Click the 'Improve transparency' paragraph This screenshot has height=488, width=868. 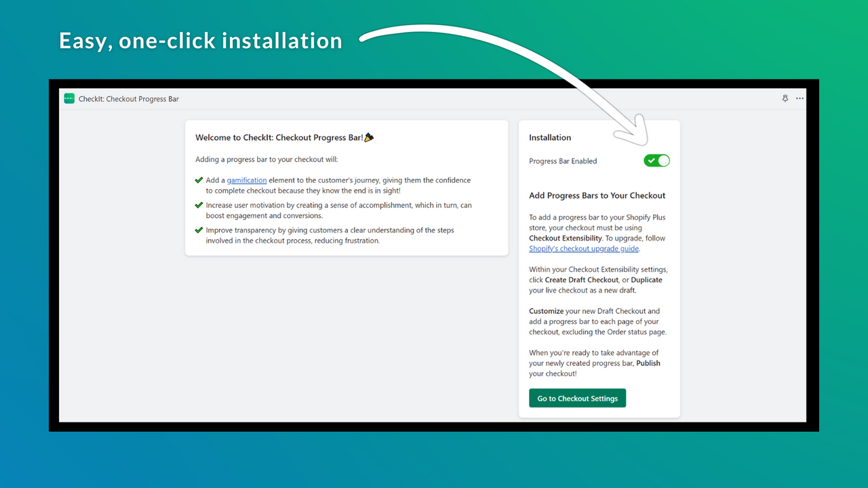[x=330, y=235]
